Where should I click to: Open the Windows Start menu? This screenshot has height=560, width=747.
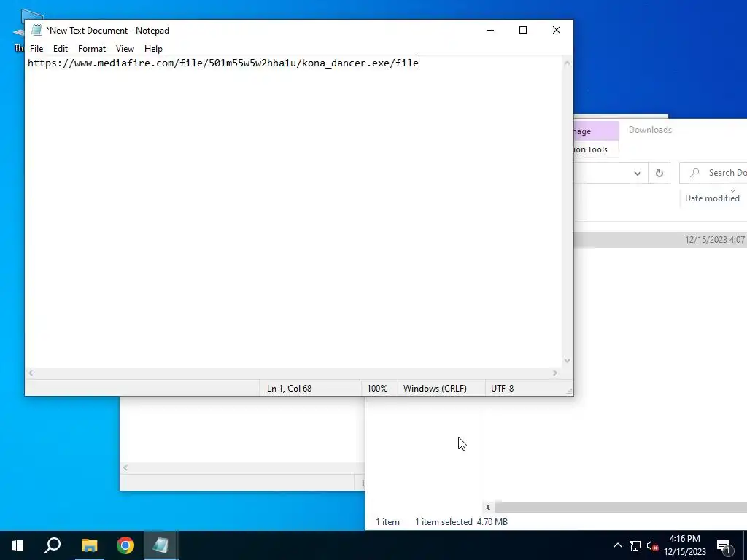[x=18, y=545]
